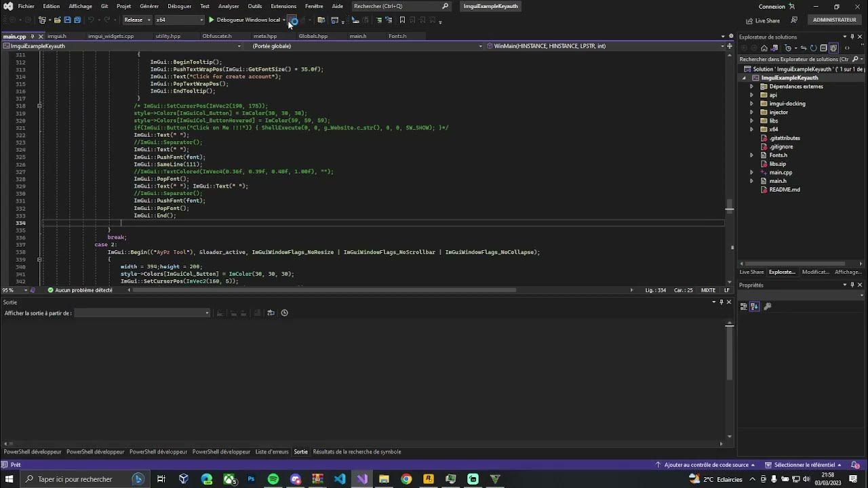868x488 pixels.
Task: Open Spotify from the Windows taskbar
Action: 273,479
